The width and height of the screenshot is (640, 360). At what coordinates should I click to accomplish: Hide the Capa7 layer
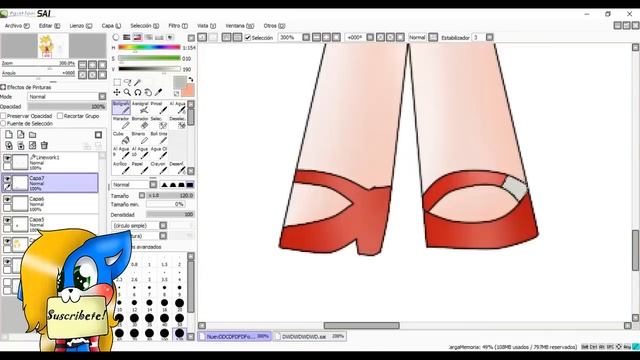[x=7, y=179]
